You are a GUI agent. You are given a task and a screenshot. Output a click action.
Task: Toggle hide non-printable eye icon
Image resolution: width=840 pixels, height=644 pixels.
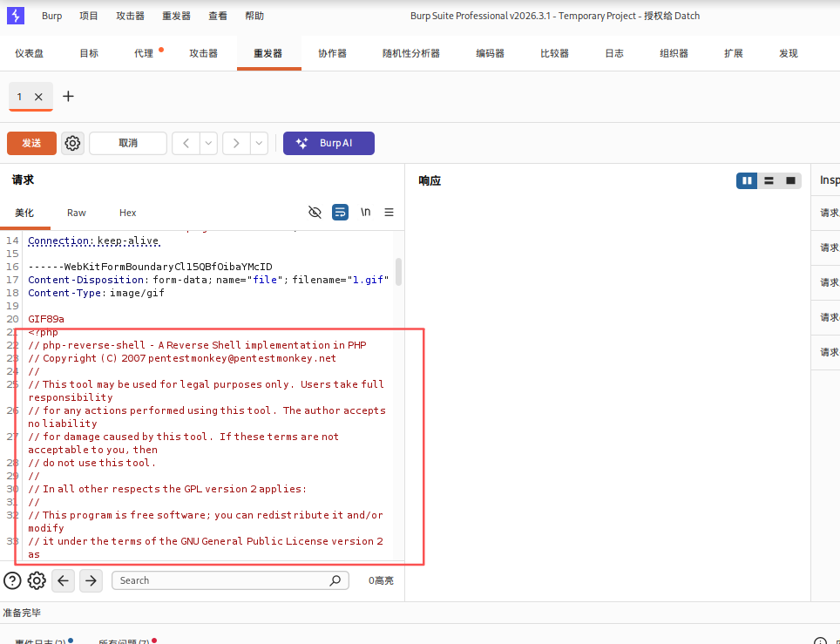click(x=315, y=212)
